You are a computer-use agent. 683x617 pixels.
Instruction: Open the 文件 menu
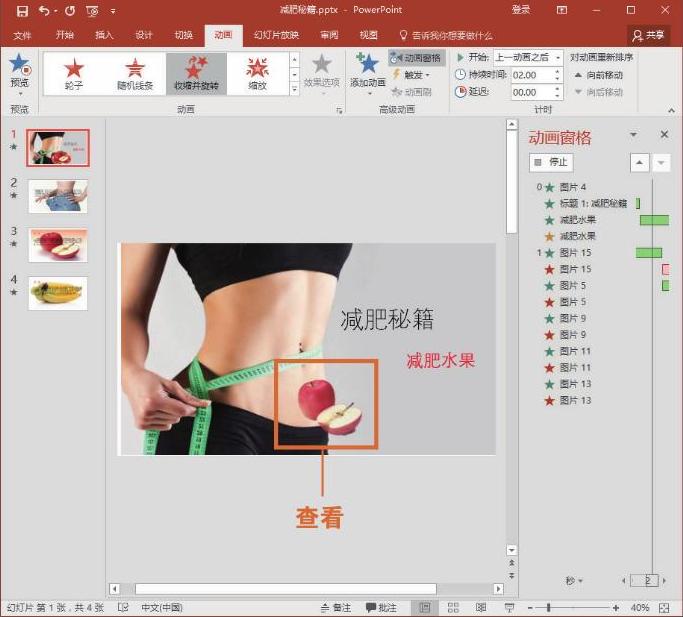click(x=22, y=35)
